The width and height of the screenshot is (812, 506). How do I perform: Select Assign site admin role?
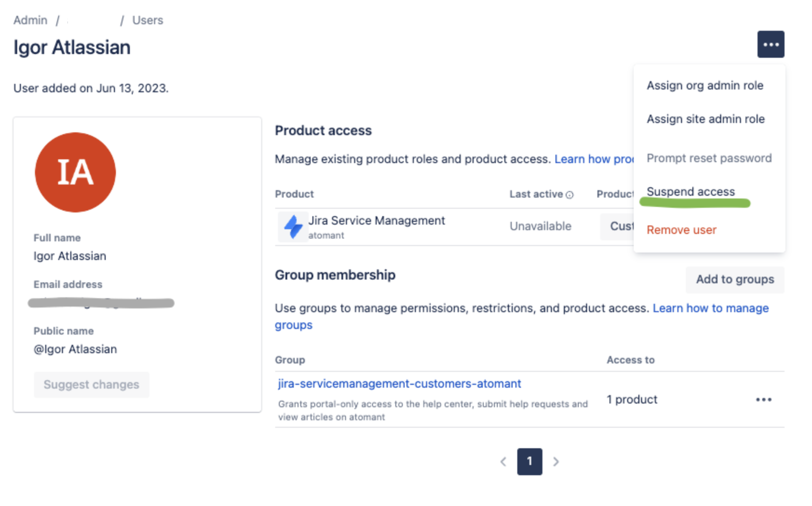pyautogui.click(x=705, y=119)
